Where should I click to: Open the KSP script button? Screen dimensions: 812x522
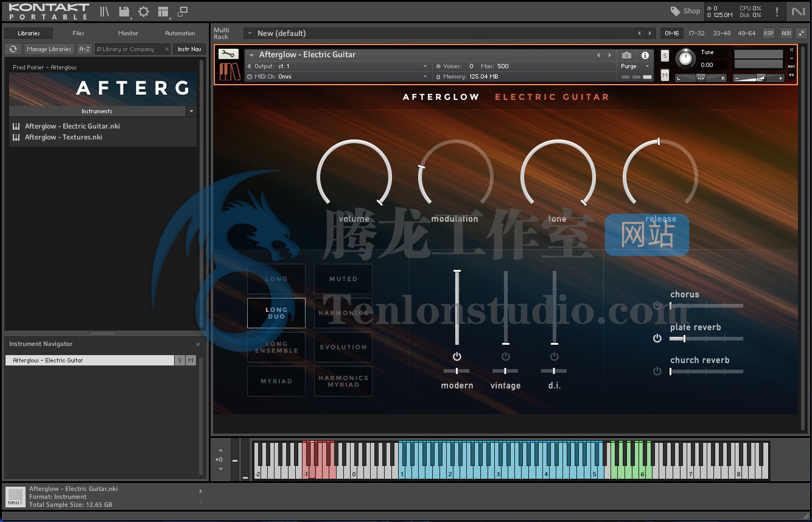[x=769, y=34]
